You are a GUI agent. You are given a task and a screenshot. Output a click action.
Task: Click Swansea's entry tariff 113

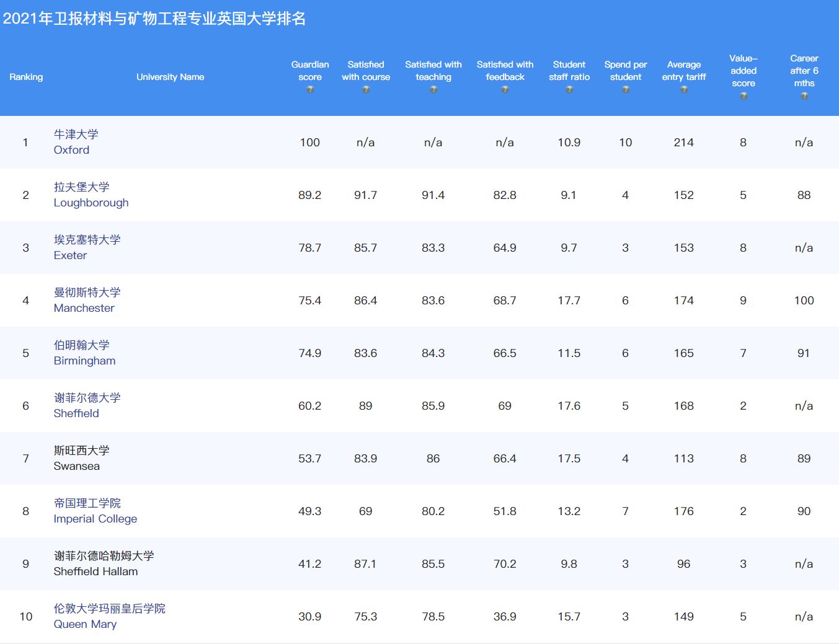684,459
